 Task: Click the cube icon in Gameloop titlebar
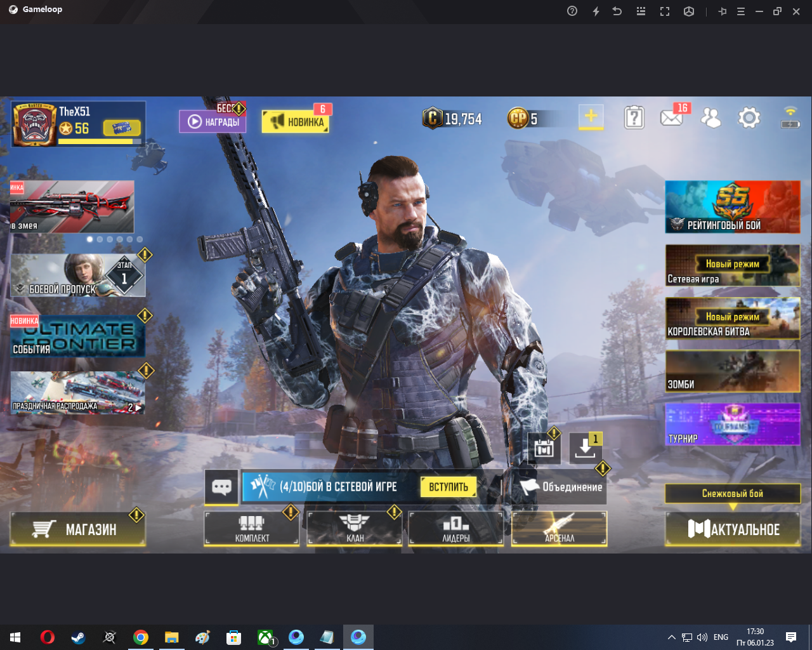(x=689, y=11)
